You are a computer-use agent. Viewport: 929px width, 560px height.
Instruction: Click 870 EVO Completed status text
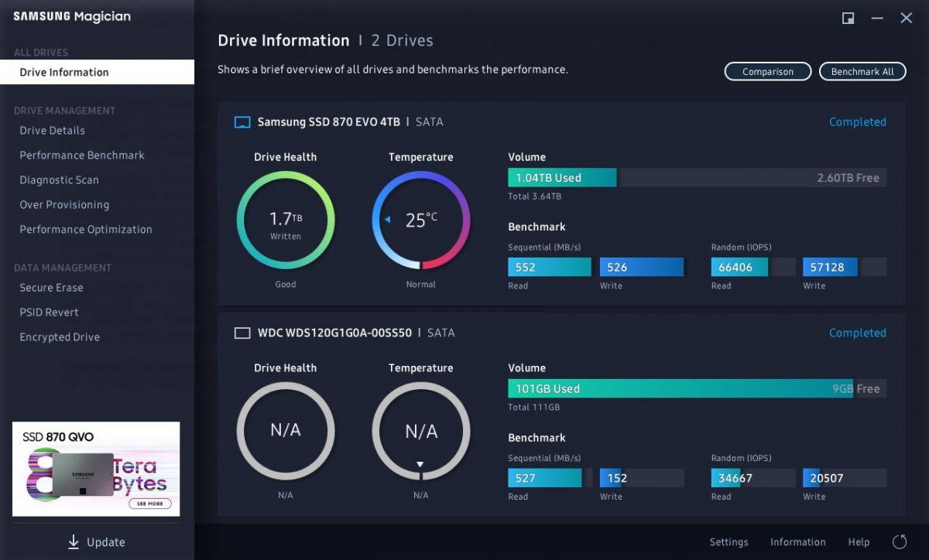(x=858, y=122)
